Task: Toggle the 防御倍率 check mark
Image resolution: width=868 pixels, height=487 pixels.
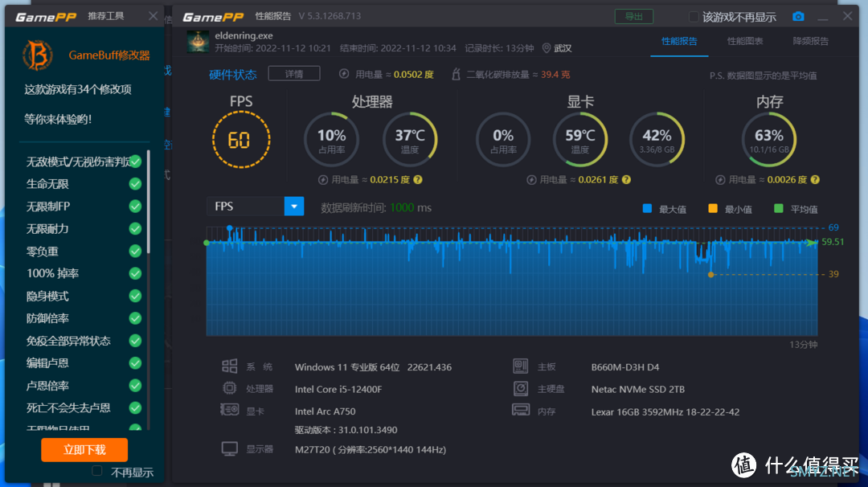Action: 135,318
